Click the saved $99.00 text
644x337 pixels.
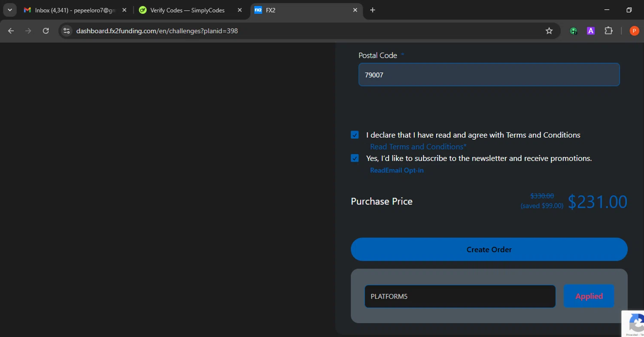point(542,206)
